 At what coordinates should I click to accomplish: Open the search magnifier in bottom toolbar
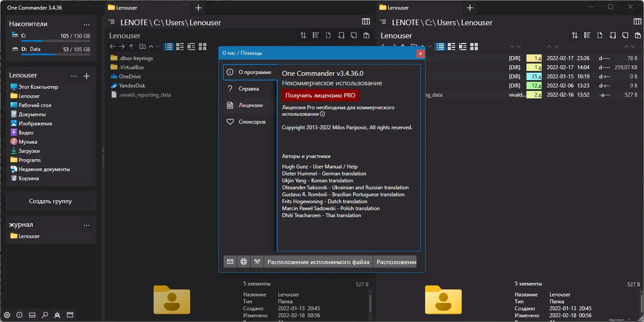coord(45,315)
